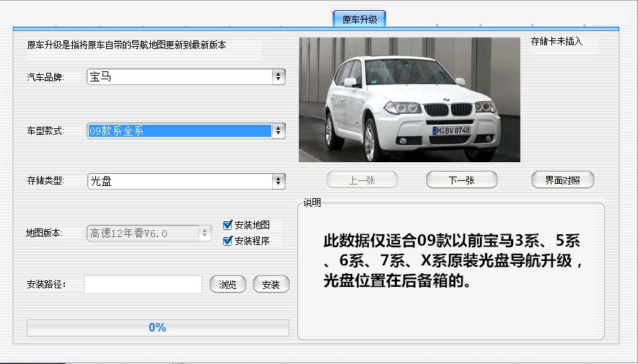The image size is (638, 364).
Task: Click the arrow button of 地图版本 combo box
Action: coord(205,234)
